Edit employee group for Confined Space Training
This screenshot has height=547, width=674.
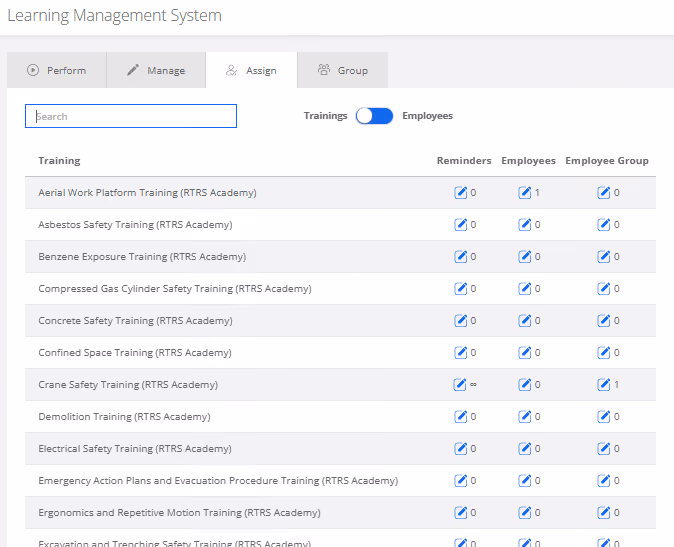pyautogui.click(x=604, y=352)
